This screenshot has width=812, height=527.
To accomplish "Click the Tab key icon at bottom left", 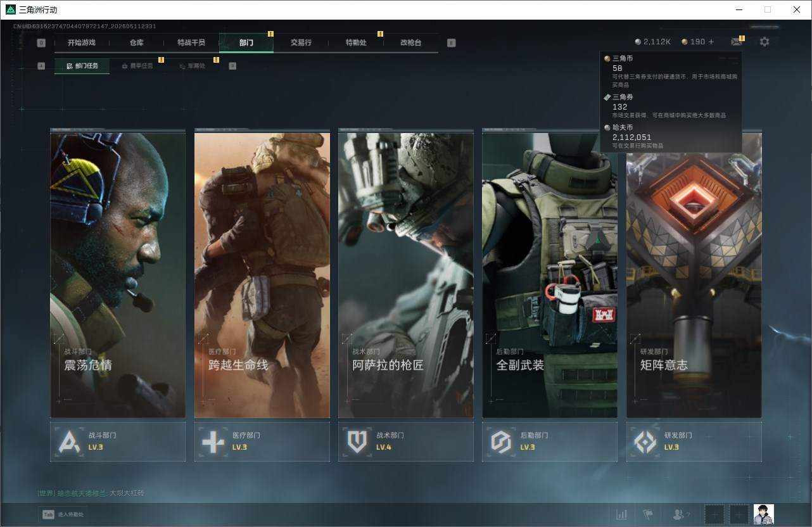I will pos(48,514).
